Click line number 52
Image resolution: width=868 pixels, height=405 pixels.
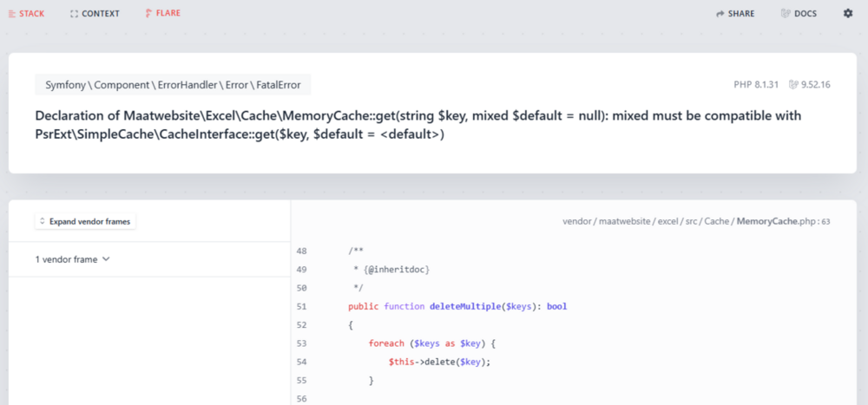[x=302, y=324]
